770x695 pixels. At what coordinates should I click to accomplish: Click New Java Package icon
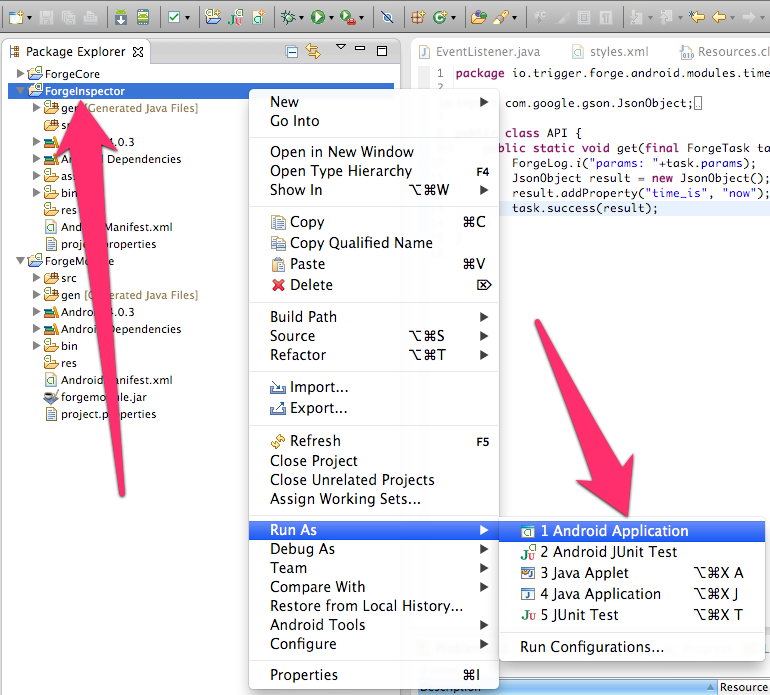pos(417,18)
